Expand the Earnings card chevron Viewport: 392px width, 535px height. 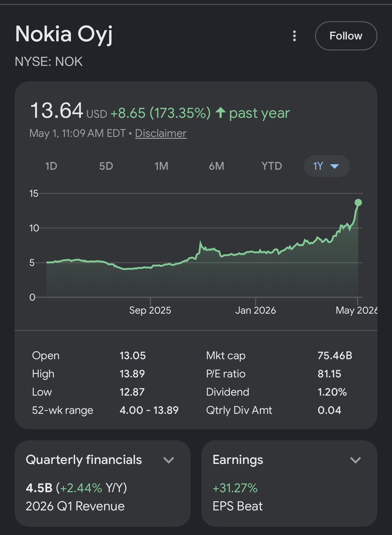pyautogui.click(x=355, y=460)
